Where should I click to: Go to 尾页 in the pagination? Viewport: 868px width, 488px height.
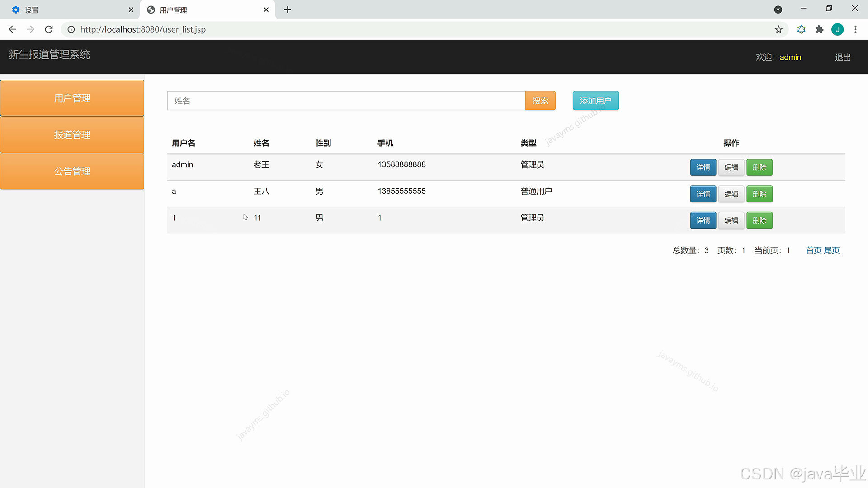pyautogui.click(x=832, y=250)
